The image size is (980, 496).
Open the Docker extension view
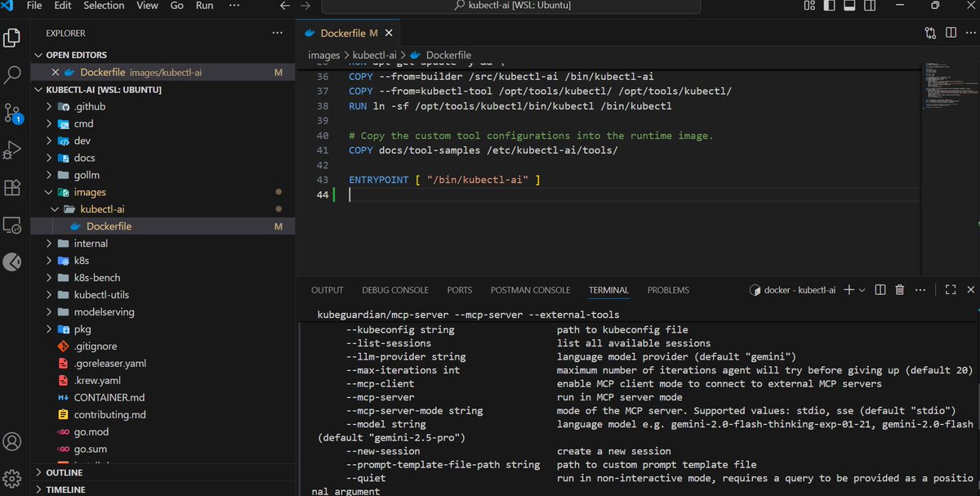click(x=12, y=262)
